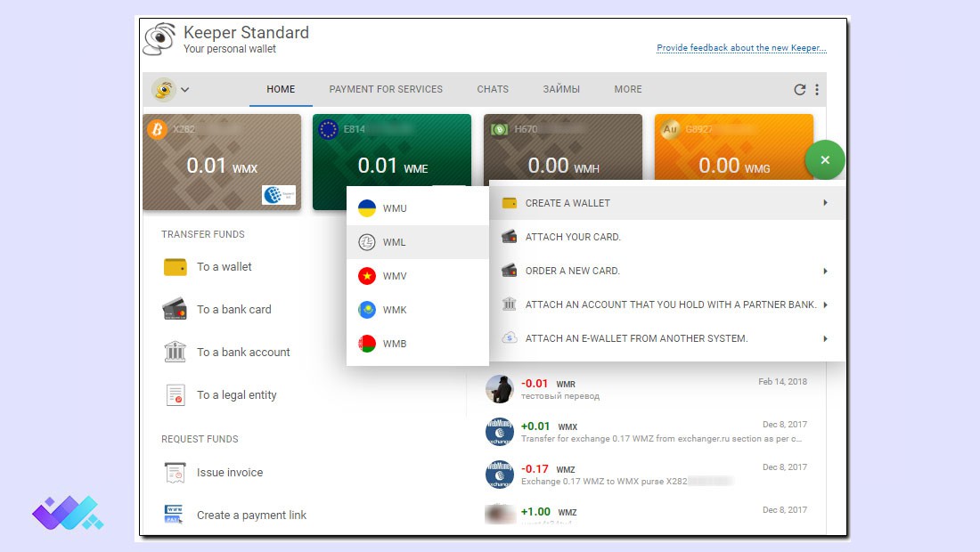Switch to the Payment for Services tab

[386, 89]
